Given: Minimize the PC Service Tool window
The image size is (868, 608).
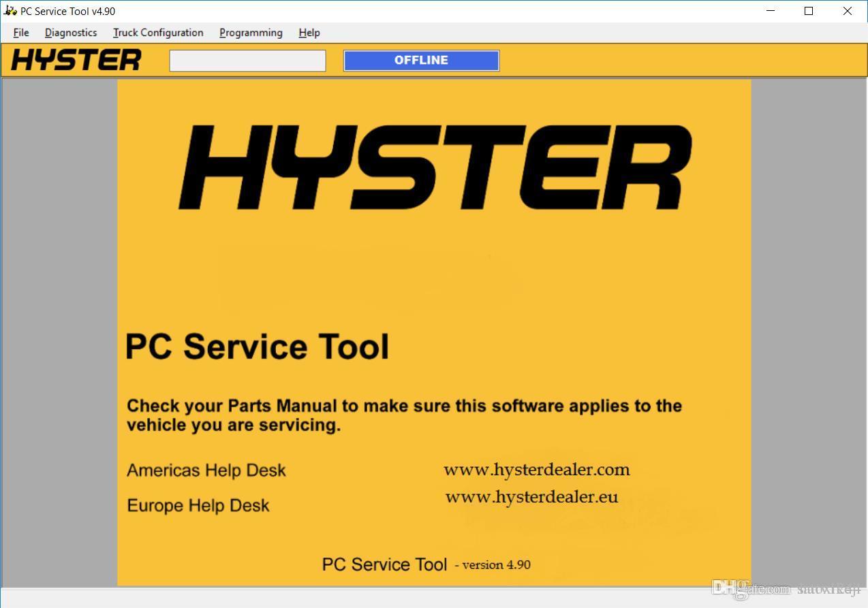Looking at the screenshot, I should (x=771, y=11).
